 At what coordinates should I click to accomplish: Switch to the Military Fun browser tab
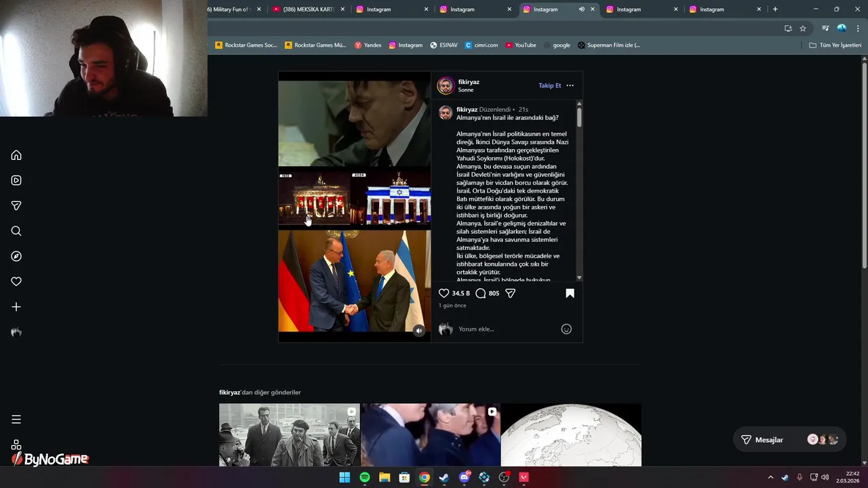[231, 9]
